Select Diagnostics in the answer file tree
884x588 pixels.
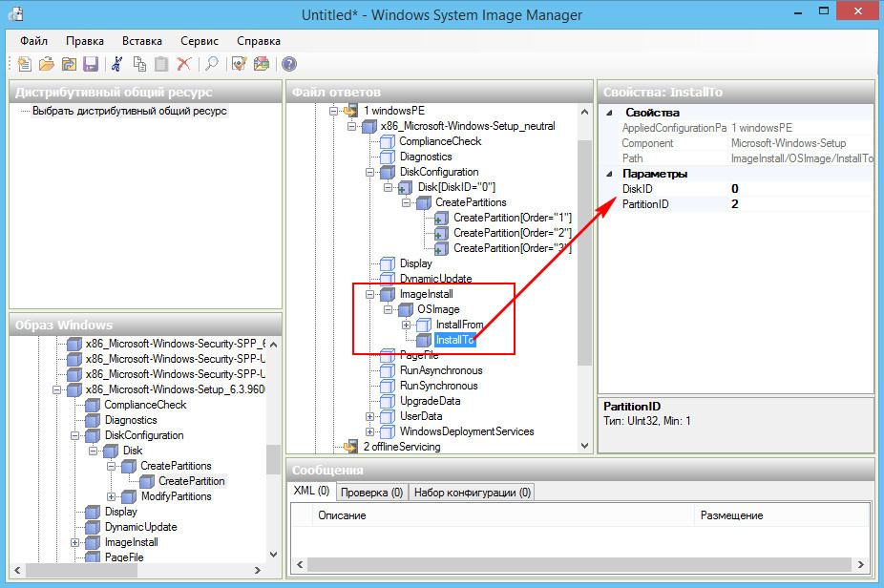(426, 157)
